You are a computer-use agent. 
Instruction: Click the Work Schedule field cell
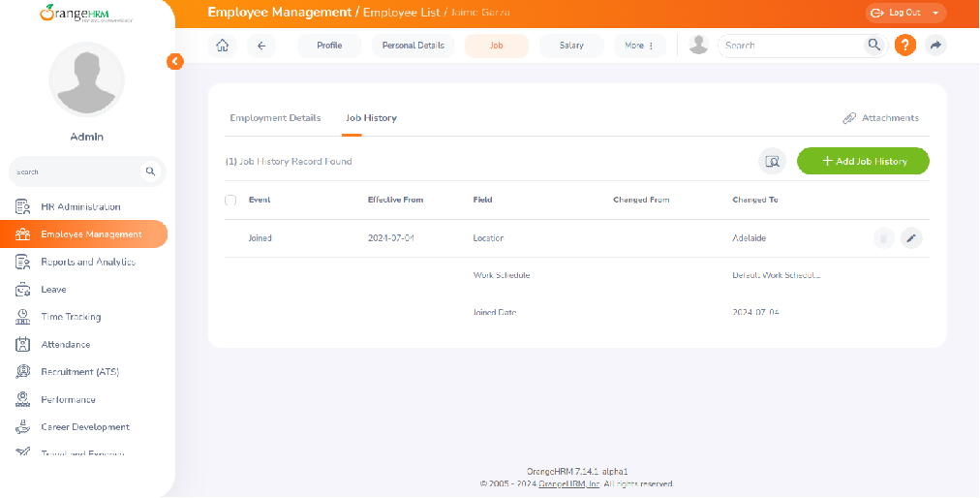tap(502, 275)
